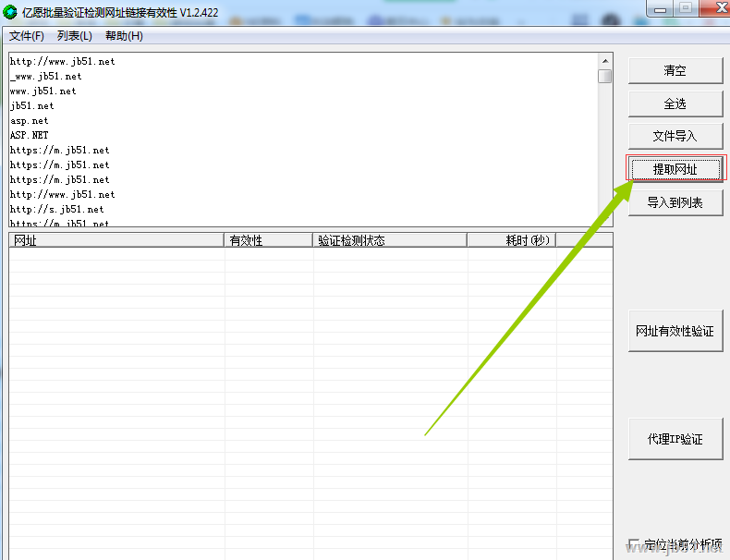Select the 验证检测状态 column header
This screenshot has height=560, width=730.
[x=390, y=240]
